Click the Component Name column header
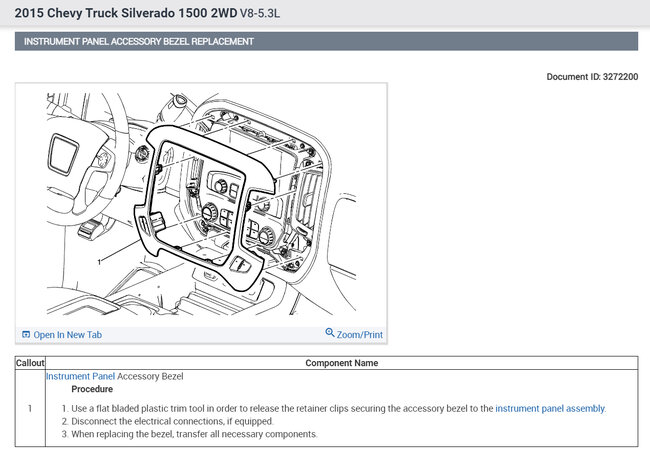The width and height of the screenshot is (650, 470). click(342, 363)
